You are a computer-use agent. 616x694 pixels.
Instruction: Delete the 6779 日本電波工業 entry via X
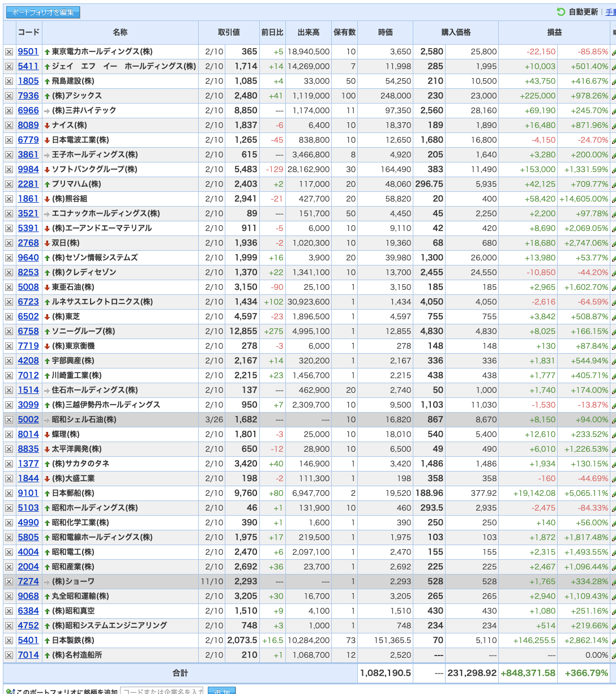point(9,140)
